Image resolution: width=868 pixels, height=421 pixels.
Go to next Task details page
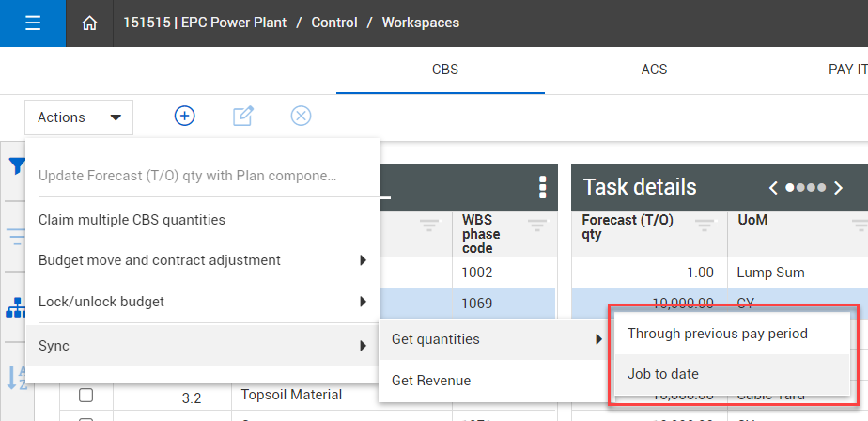tap(838, 187)
